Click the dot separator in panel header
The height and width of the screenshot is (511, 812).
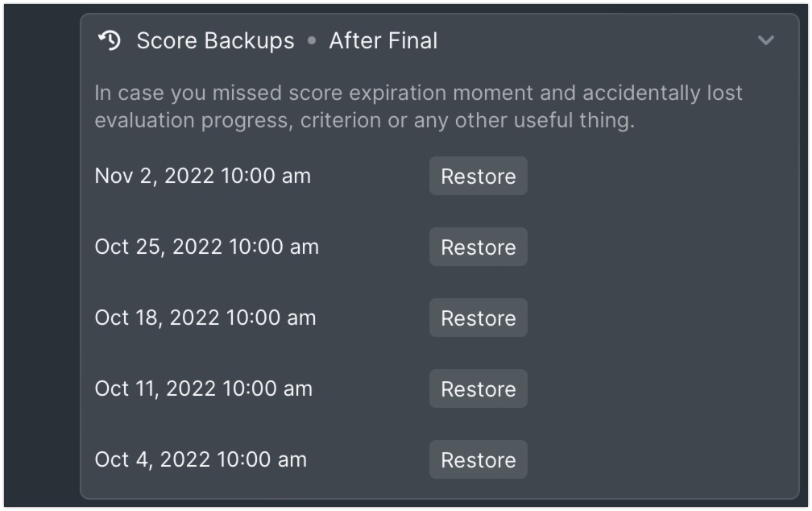coord(312,40)
